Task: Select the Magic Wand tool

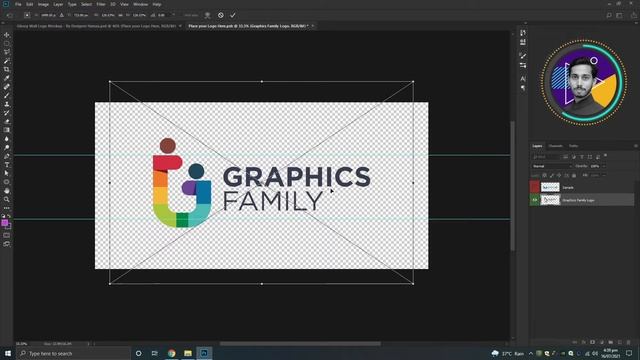Action: tap(7, 61)
